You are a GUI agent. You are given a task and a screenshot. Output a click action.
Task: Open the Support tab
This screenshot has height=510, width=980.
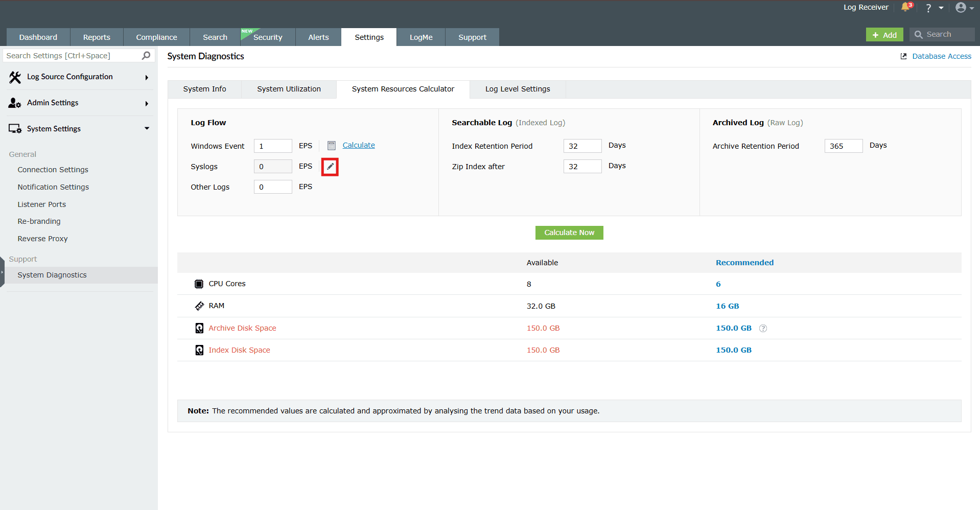472,37
